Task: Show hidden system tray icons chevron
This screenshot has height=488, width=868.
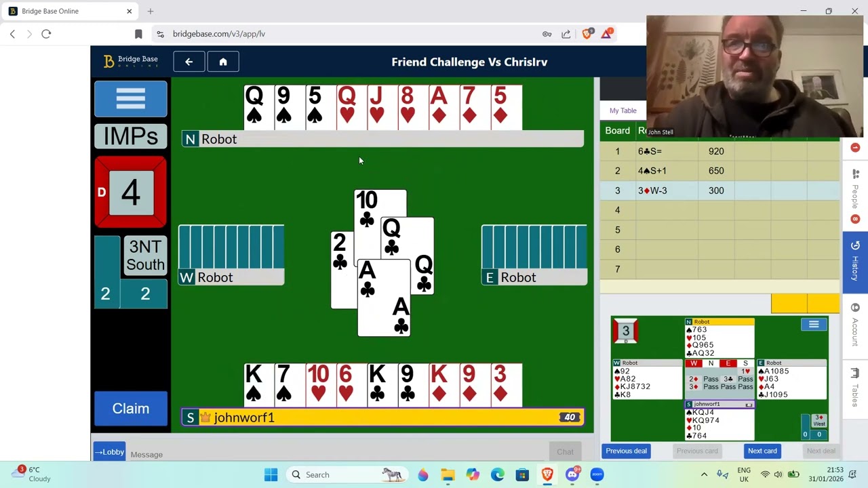Action: [x=704, y=474]
